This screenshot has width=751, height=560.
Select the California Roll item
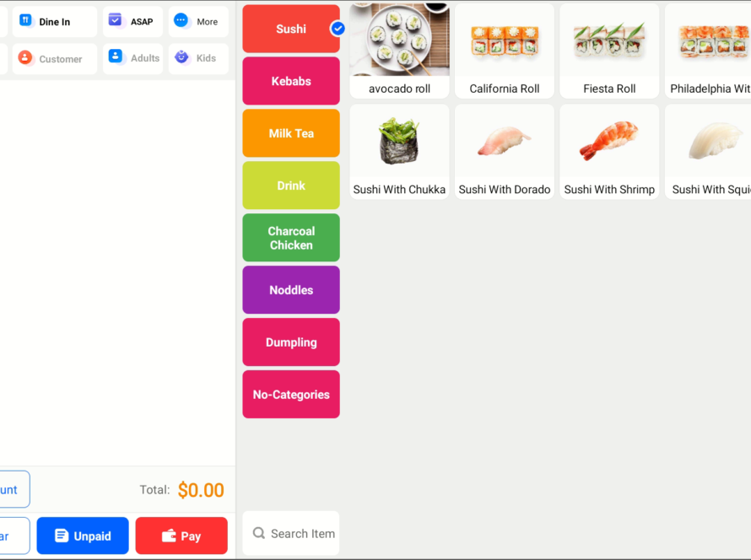(x=505, y=51)
